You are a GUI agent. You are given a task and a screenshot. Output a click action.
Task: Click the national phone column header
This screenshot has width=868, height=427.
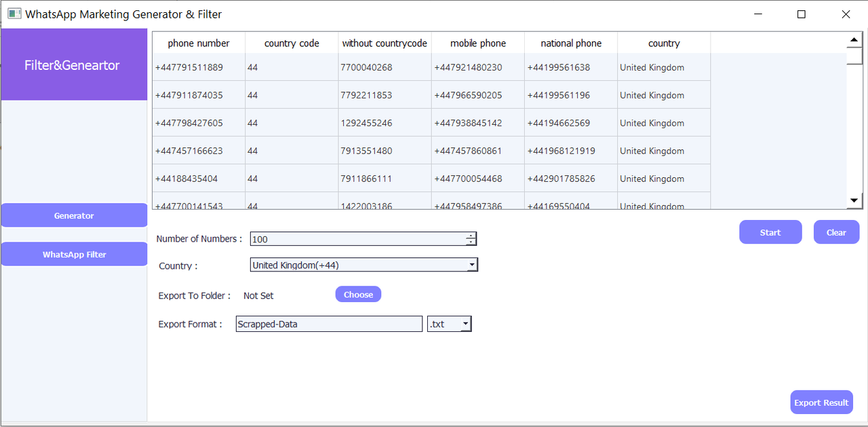pos(571,43)
